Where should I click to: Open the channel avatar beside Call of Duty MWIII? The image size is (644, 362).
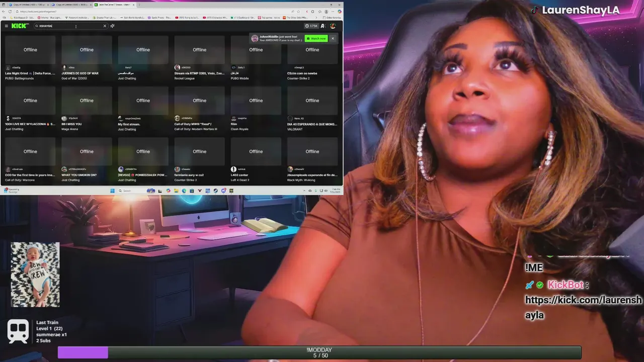[x=177, y=118]
